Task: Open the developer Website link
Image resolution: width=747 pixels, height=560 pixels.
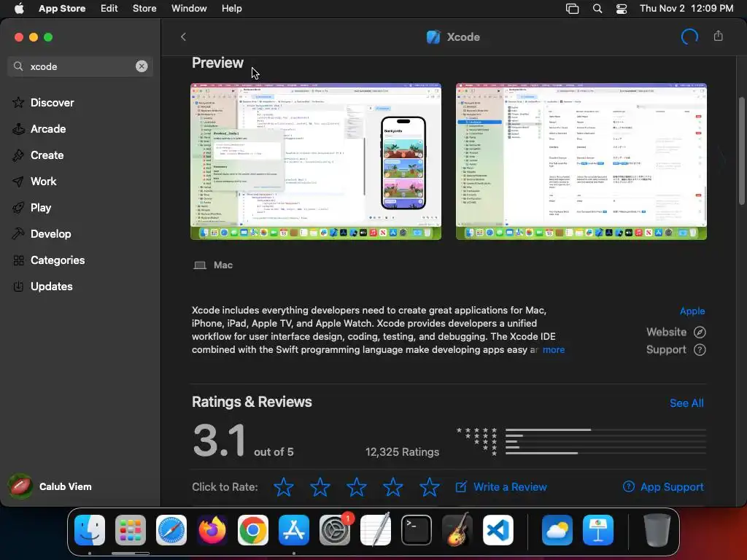Action: pos(676,332)
